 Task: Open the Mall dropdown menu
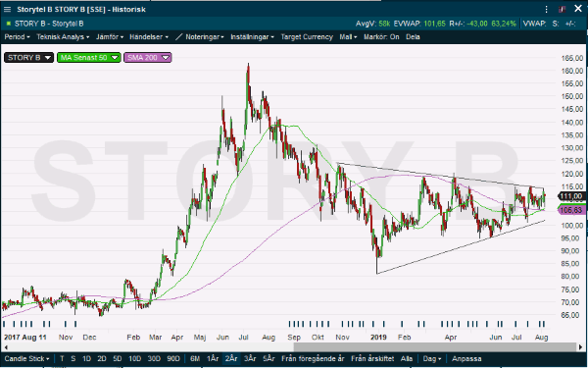pos(348,37)
